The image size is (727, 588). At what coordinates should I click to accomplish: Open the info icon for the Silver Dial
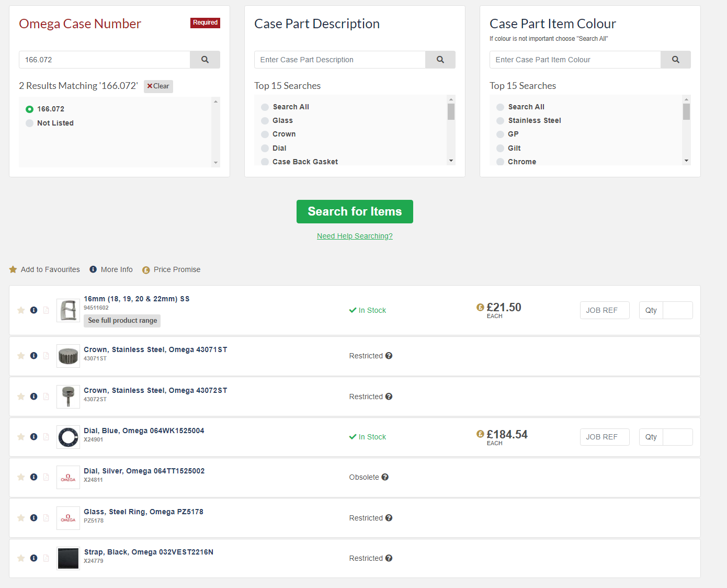(34, 477)
